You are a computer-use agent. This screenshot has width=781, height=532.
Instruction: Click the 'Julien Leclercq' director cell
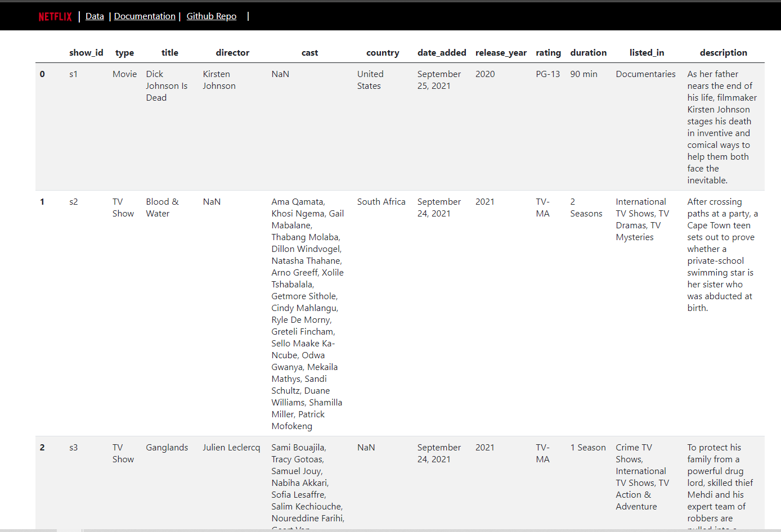tap(231, 447)
